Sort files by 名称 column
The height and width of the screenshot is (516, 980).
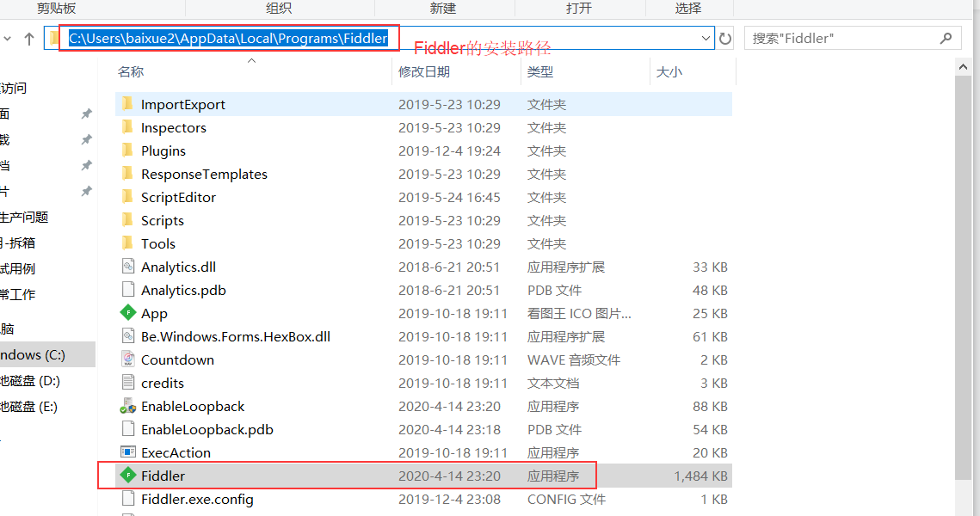tap(131, 72)
